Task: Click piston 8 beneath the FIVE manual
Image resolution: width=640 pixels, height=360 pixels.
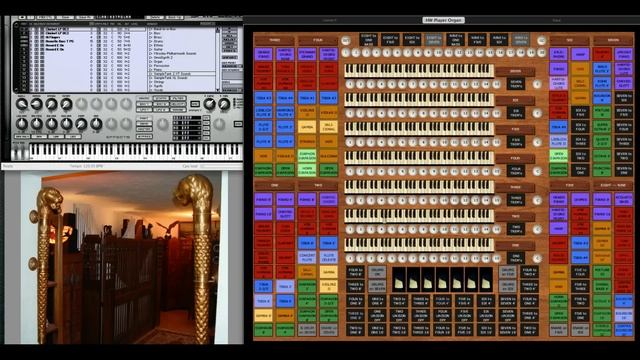Action: point(423,142)
